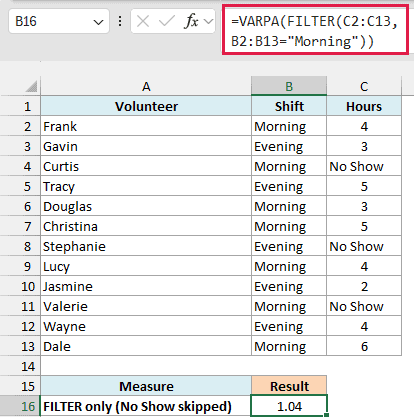414x417 pixels.
Task: Click into the formula bar with VARPA formula
Action: tap(315, 31)
